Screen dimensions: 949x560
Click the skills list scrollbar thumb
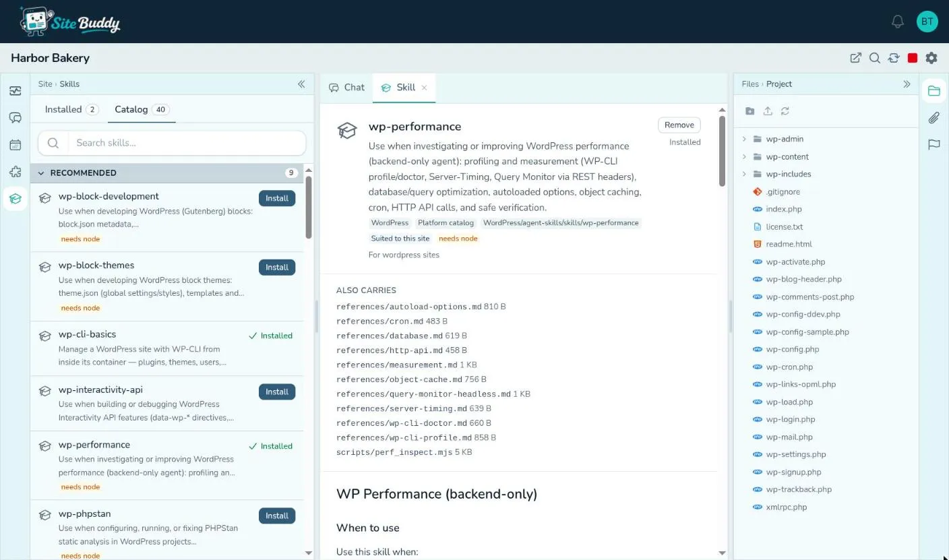[309, 207]
